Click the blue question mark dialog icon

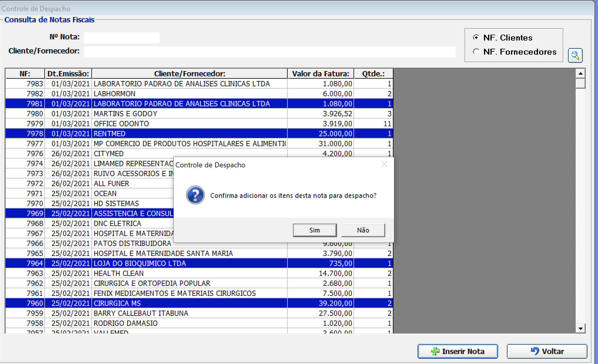195,195
